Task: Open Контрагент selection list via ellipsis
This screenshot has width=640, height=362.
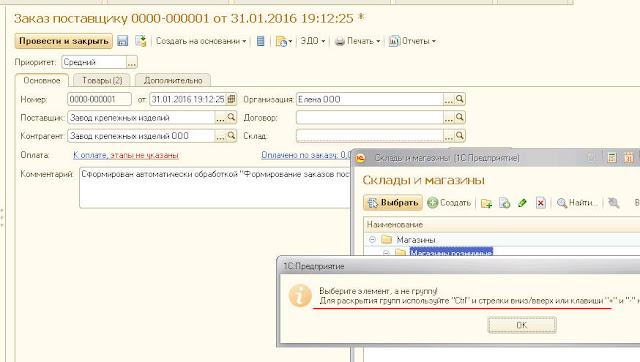Action: click(x=220, y=136)
